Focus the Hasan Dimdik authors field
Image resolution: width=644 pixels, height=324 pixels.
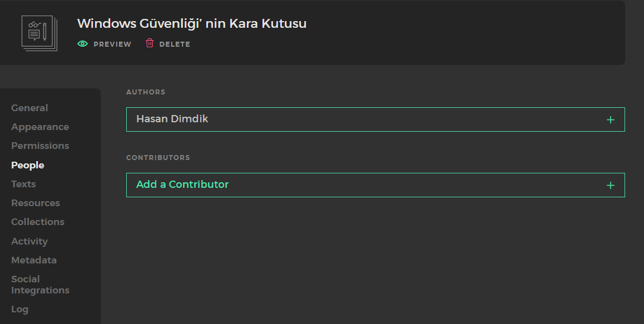(375, 119)
